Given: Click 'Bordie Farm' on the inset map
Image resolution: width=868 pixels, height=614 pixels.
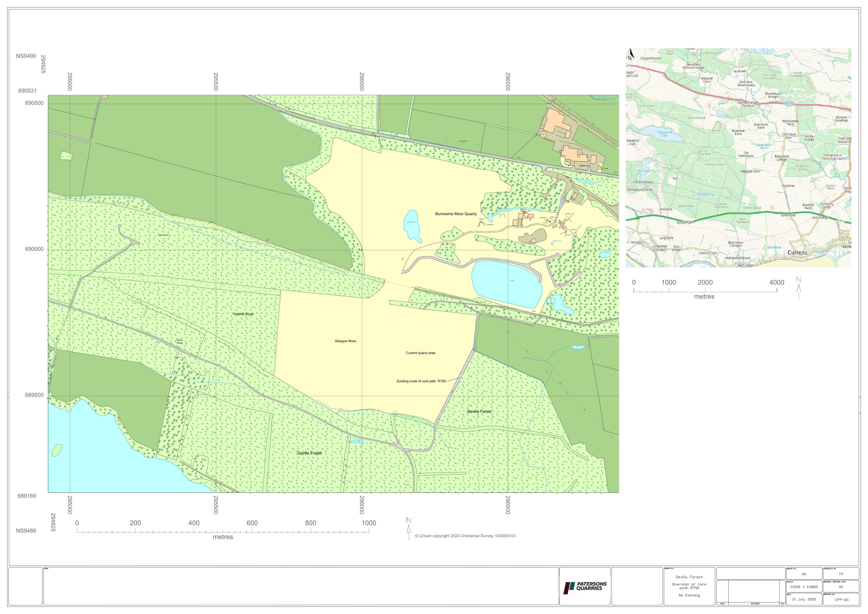Looking at the screenshot, I should 685,223.
